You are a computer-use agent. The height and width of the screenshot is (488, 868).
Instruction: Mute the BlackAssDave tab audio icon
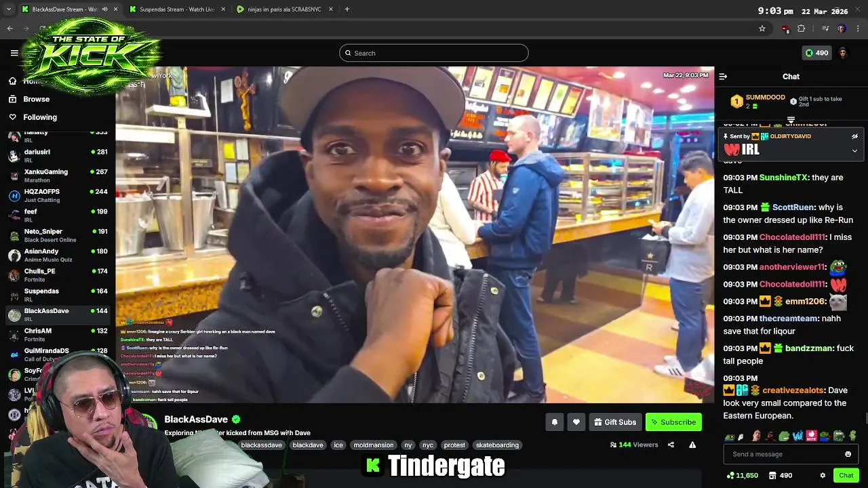coord(106,9)
